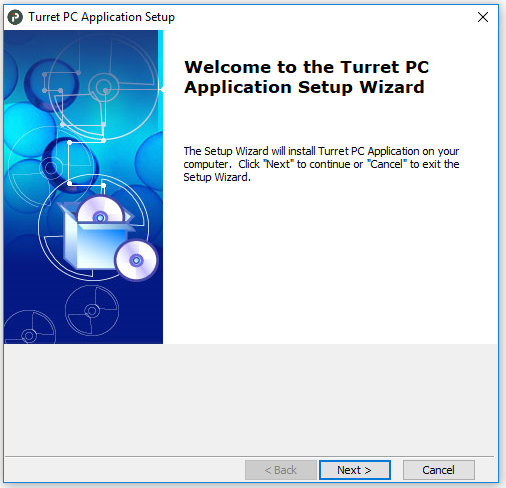Click the Next button to continue setup
Viewport: 506px width, 488px height.
coord(355,470)
